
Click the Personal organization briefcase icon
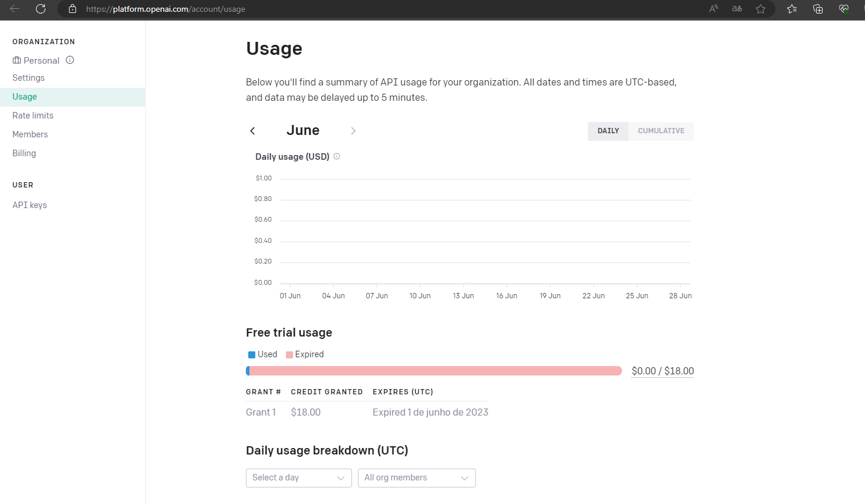coord(17,60)
